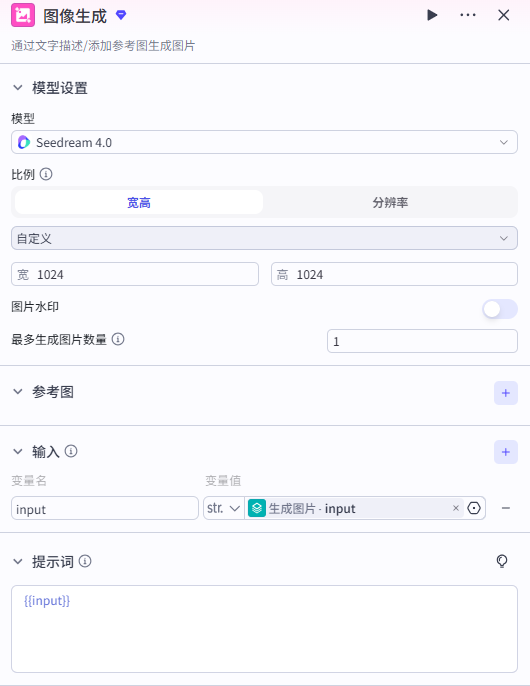Clear the 生成图片 · input reference value
Image resolution: width=530 pixels, height=686 pixels.
tap(456, 508)
